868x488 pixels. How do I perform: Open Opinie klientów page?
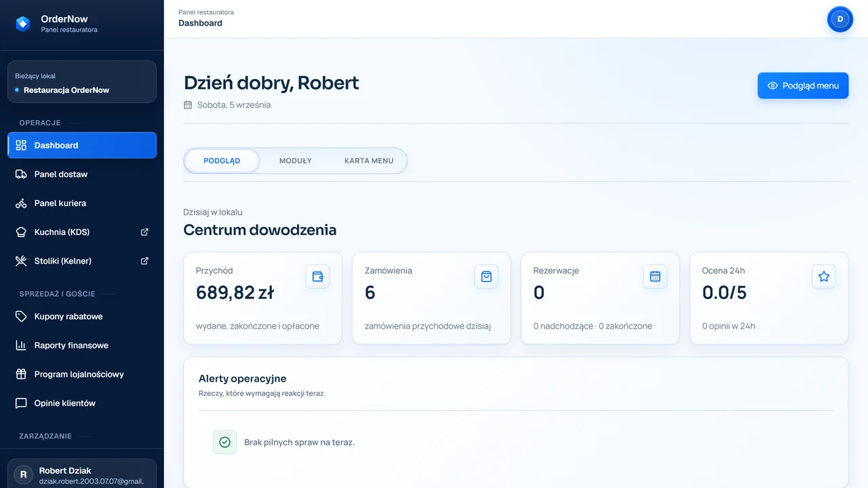coord(82,403)
